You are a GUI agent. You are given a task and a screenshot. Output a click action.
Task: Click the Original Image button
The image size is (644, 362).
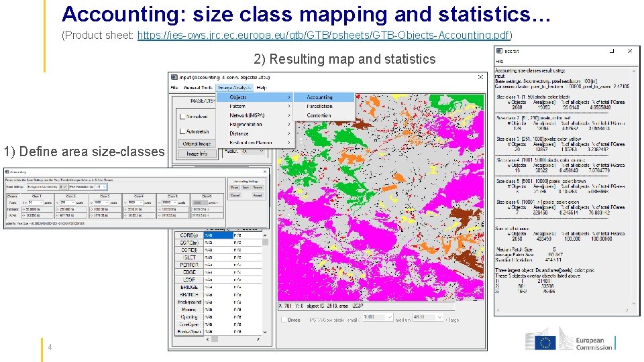197,143
